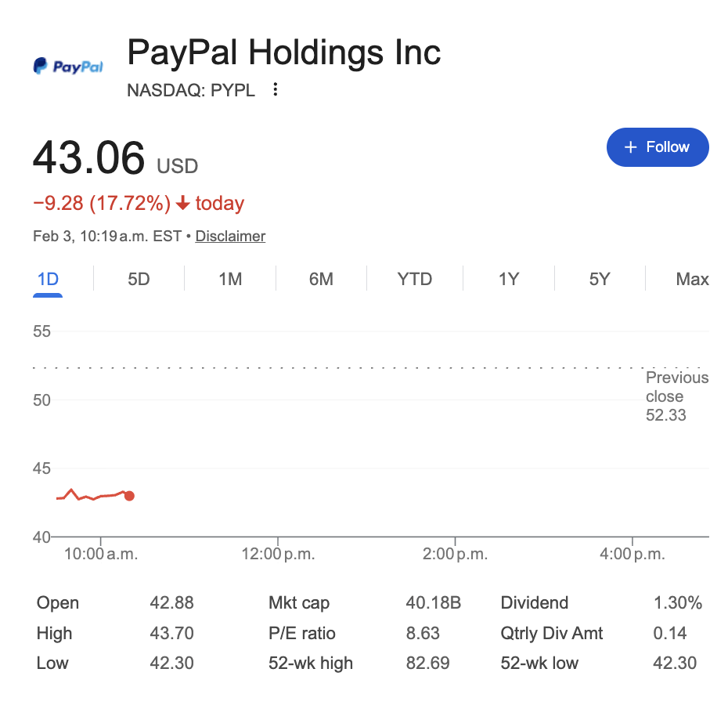The height and width of the screenshot is (705, 728).
Task: Open the 5Y chart view
Action: [599, 279]
